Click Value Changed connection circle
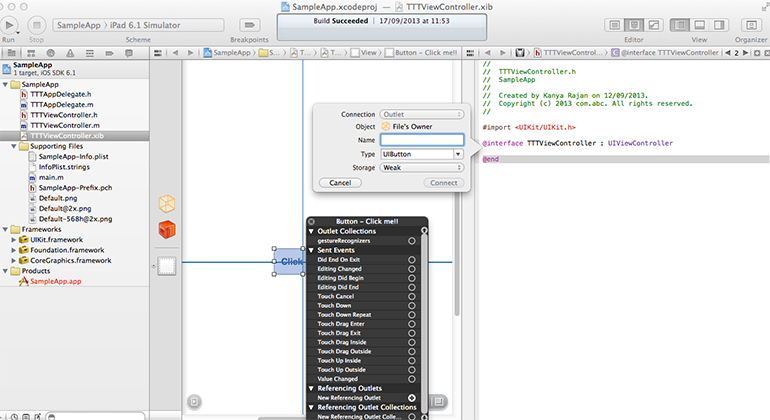Screen dimensions: 770x420 [x=412, y=379]
